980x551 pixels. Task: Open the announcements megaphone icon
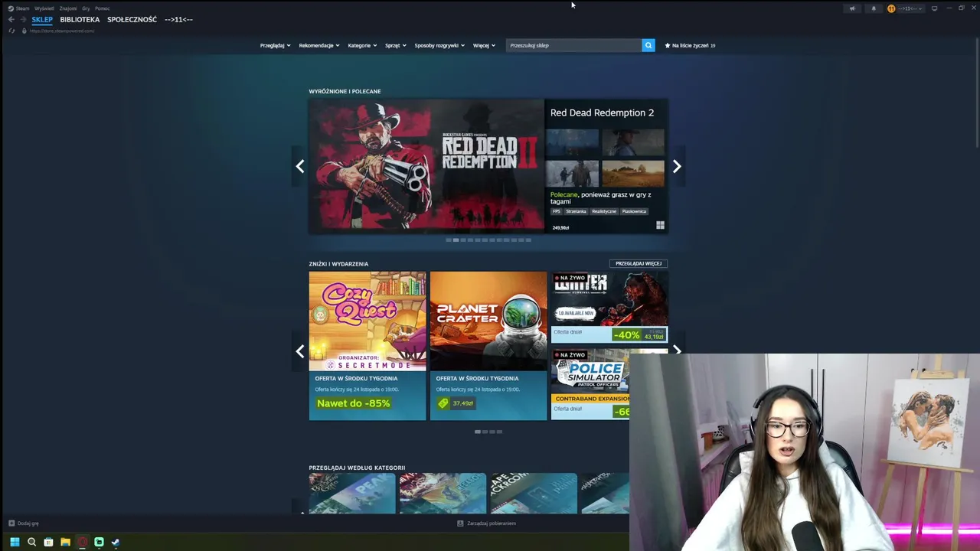point(852,8)
